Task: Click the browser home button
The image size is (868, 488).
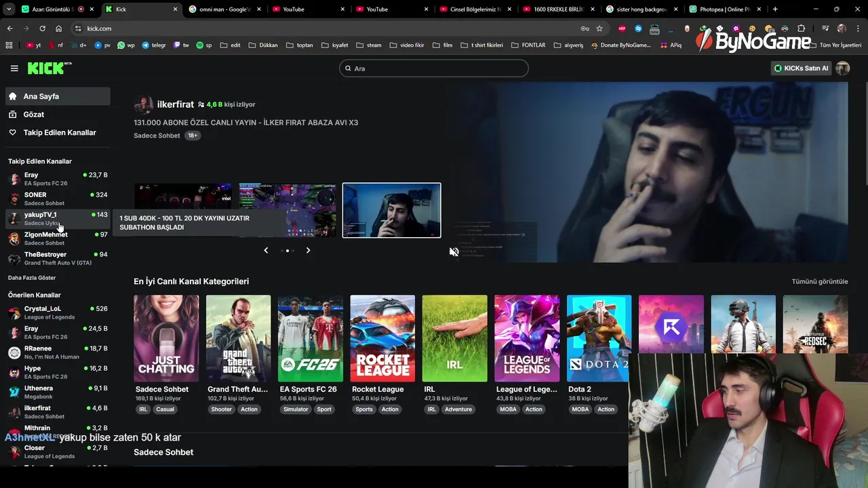Action: [58, 28]
